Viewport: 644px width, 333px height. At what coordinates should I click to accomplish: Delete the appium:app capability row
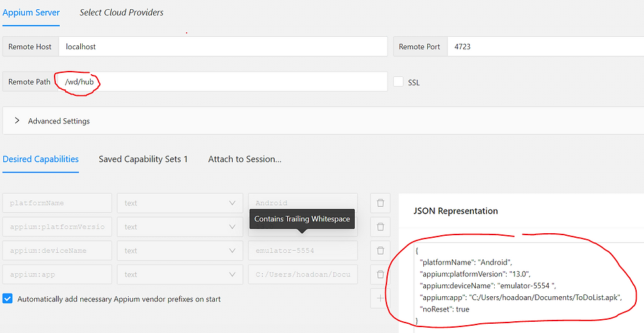click(x=380, y=275)
